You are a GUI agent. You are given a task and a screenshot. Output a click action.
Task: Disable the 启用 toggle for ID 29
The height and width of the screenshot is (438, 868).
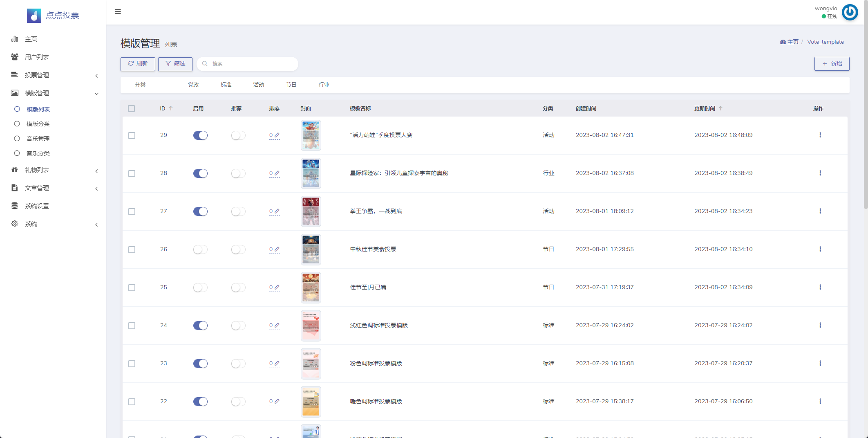200,135
